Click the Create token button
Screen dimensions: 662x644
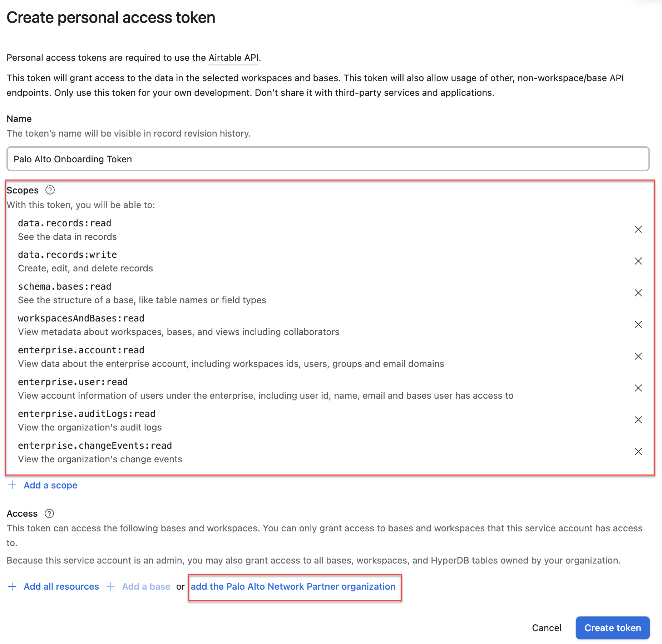pos(612,628)
